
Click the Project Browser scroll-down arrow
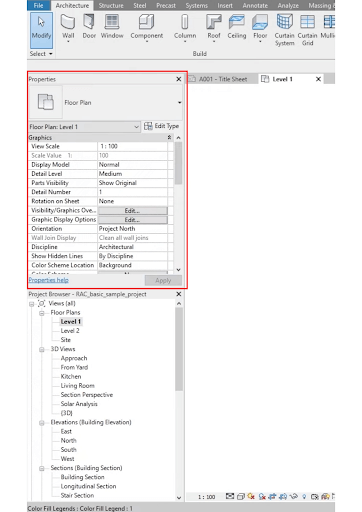pos(179,498)
